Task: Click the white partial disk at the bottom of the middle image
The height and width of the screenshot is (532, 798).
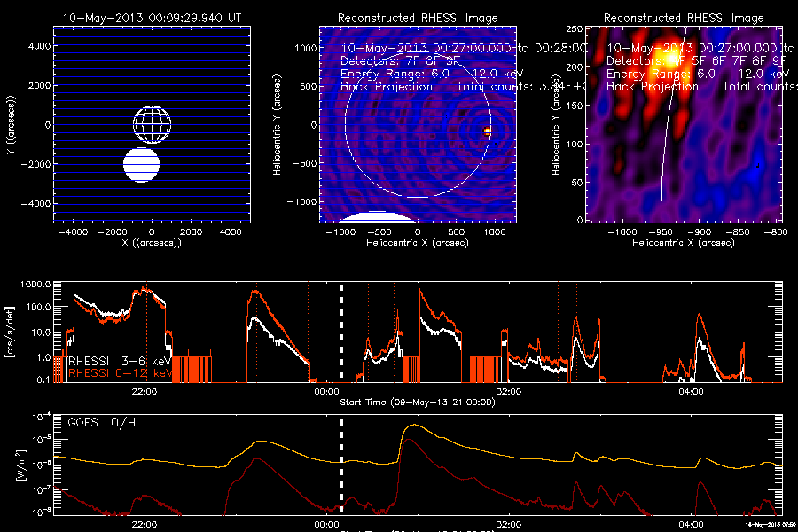Action: pos(377,217)
